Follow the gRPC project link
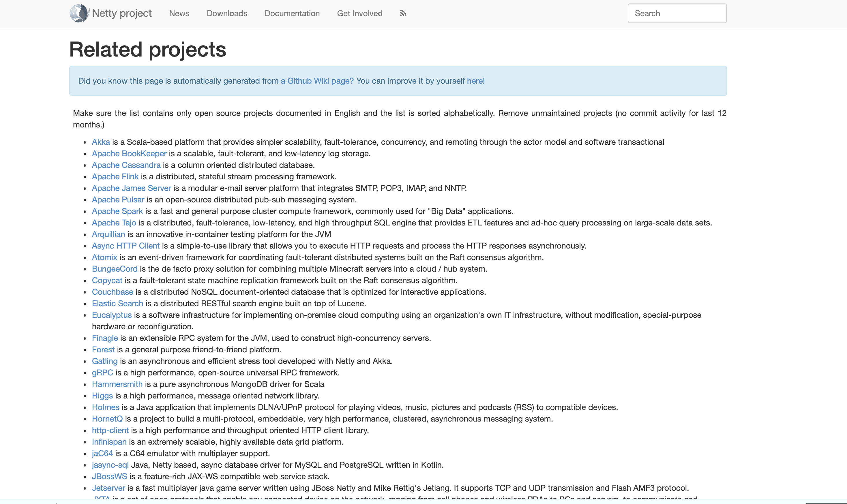The width and height of the screenshot is (847, 504). (102, 373)
